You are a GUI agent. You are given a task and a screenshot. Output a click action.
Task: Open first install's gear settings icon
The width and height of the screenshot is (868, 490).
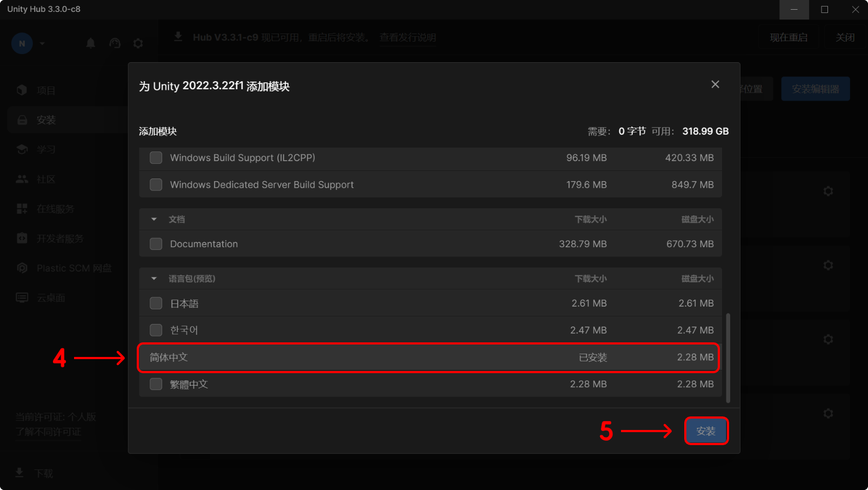point(828,191)
